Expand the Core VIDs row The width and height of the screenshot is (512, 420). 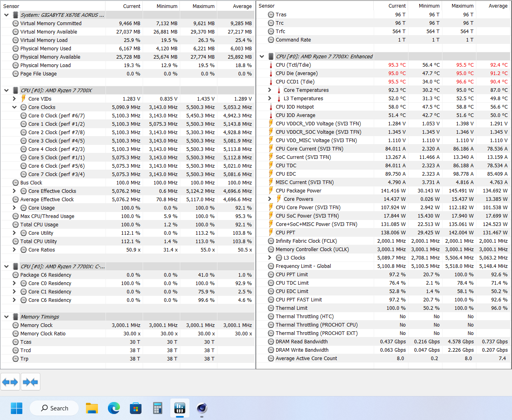pos(14,99)
